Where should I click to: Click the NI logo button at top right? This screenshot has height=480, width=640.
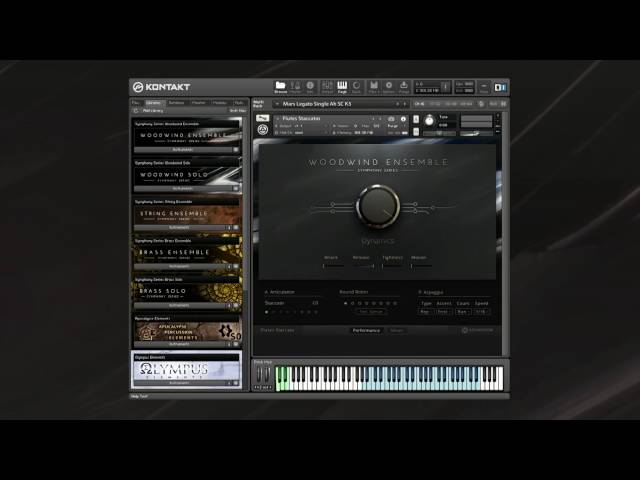(500, 87)
